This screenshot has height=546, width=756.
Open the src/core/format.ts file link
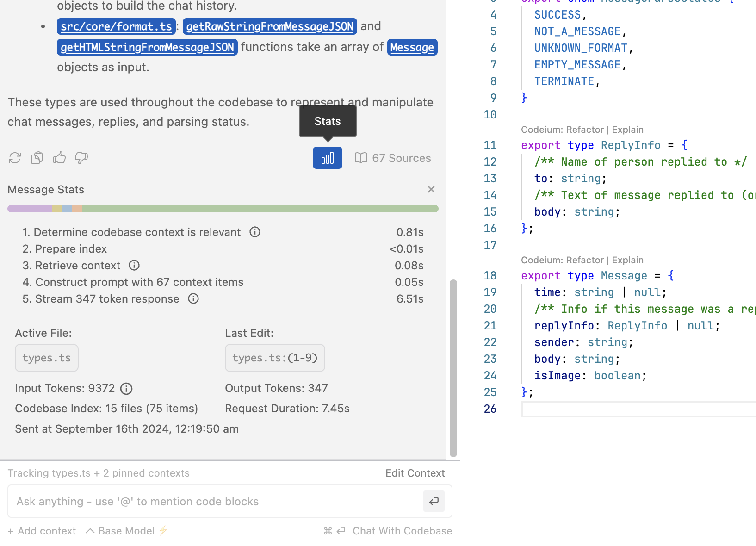(x=116, y=26)
